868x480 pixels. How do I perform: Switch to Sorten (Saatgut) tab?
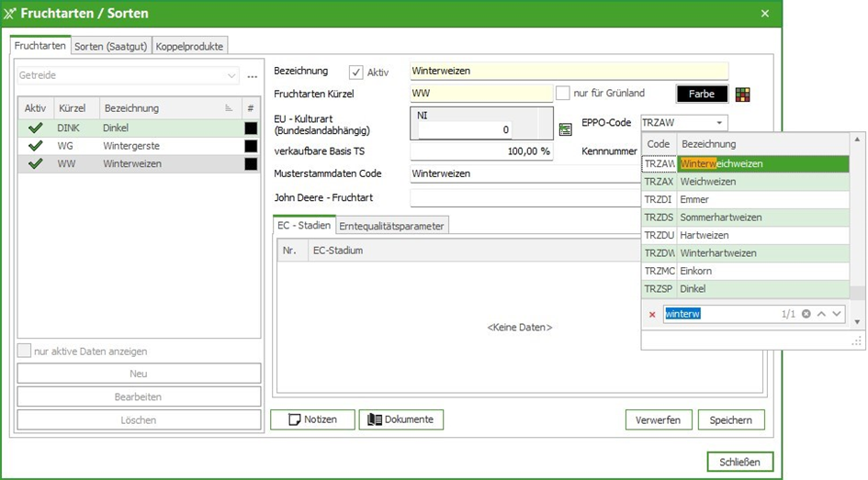[x=110, y=46]
